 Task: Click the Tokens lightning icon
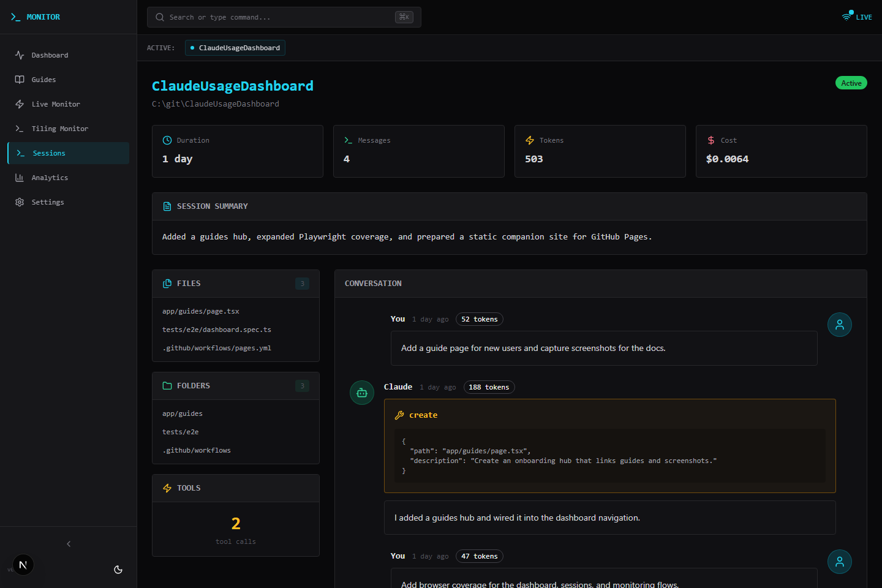(530, 140)
